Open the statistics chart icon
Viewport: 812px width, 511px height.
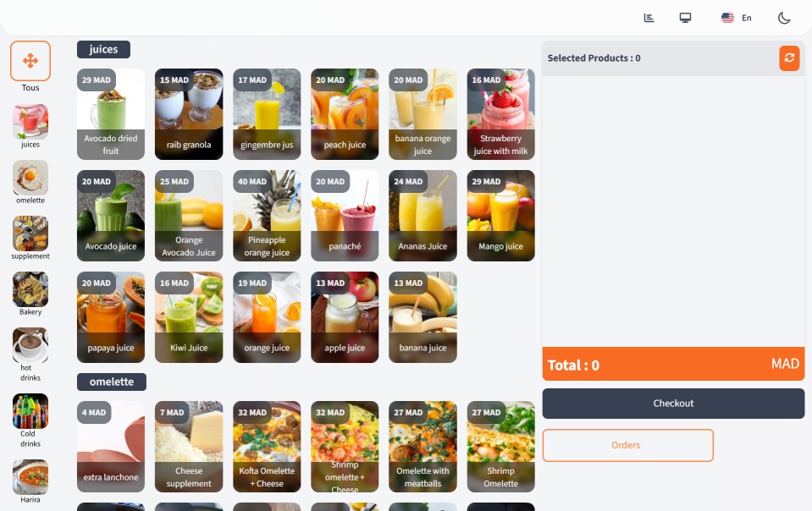tap(649, 18)
